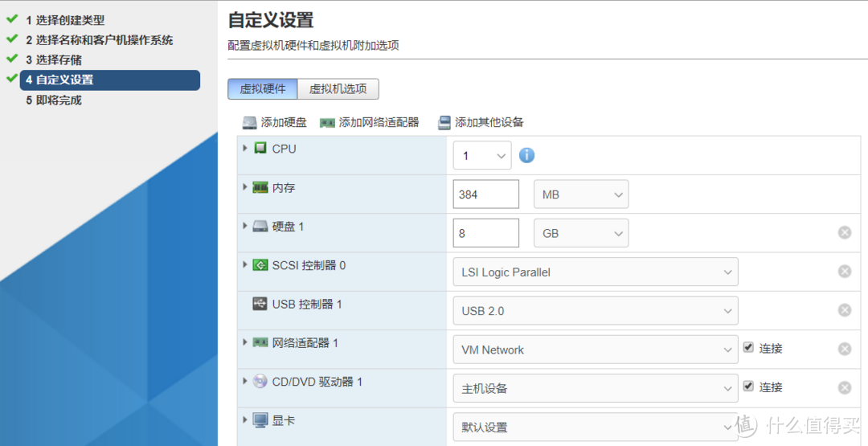Expand the 硬盘 1 row
The width and height of the screenshot is (868, 446).
click(x=245, y=226)
